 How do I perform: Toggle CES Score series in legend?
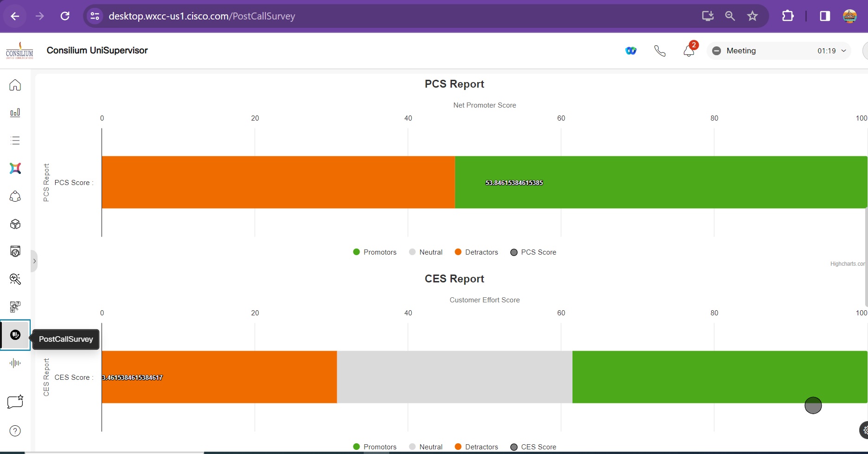coord(533,447)
